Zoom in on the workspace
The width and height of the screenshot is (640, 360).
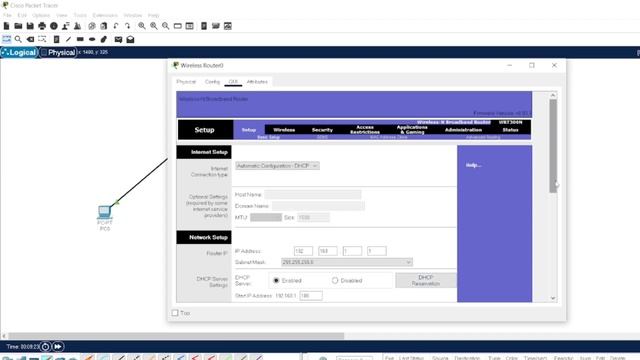coord(142,26)
